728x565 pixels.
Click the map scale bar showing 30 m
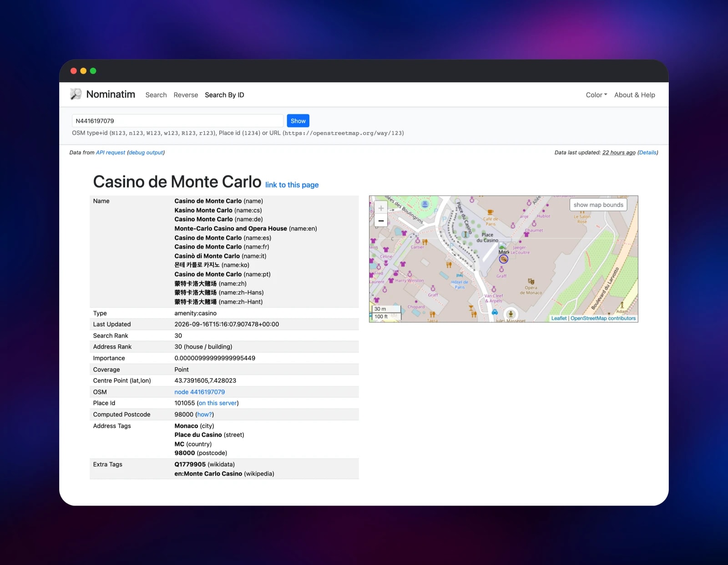[386, 309]
